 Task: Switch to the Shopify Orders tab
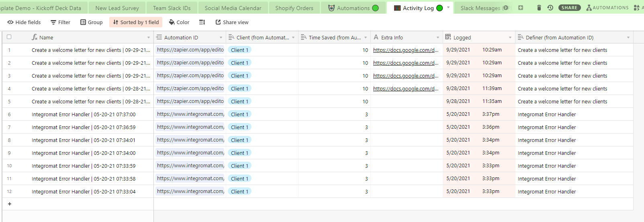[294, 8]
